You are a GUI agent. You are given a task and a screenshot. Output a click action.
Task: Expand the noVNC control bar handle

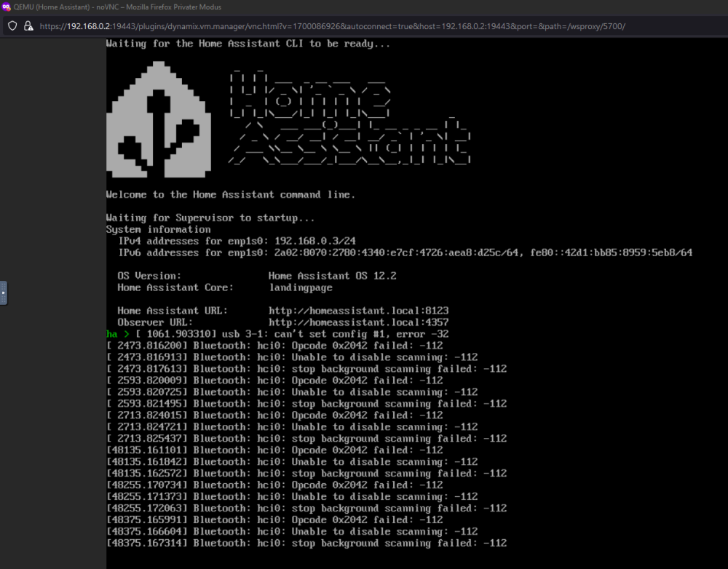(3, 293)
